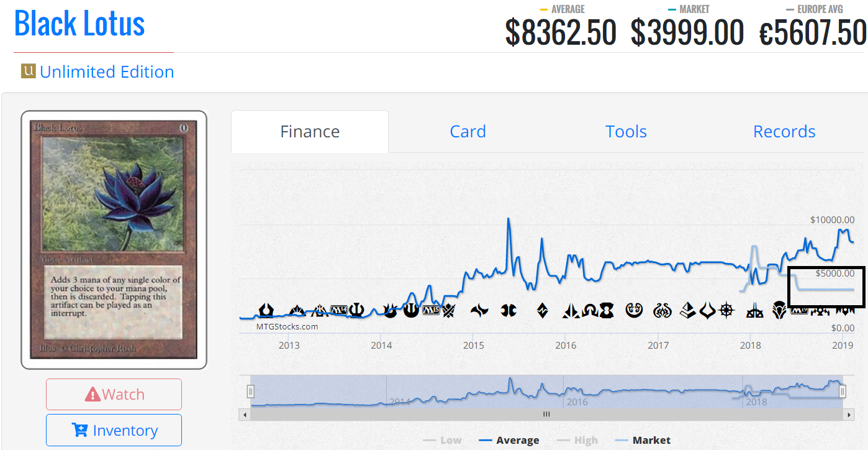Click the M14 core set marker
The image size is (868, 450).
coord(339,309)
